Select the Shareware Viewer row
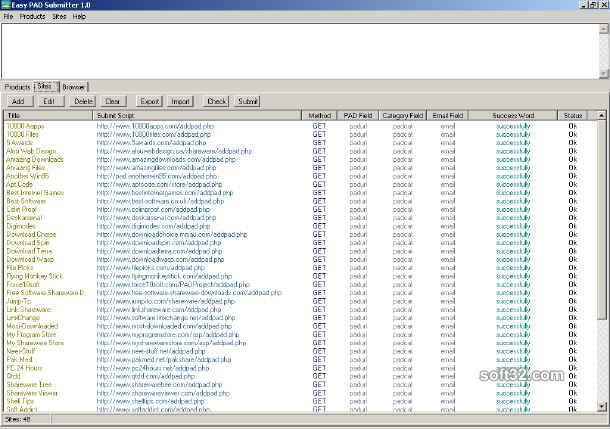 [x=300, y=393]
